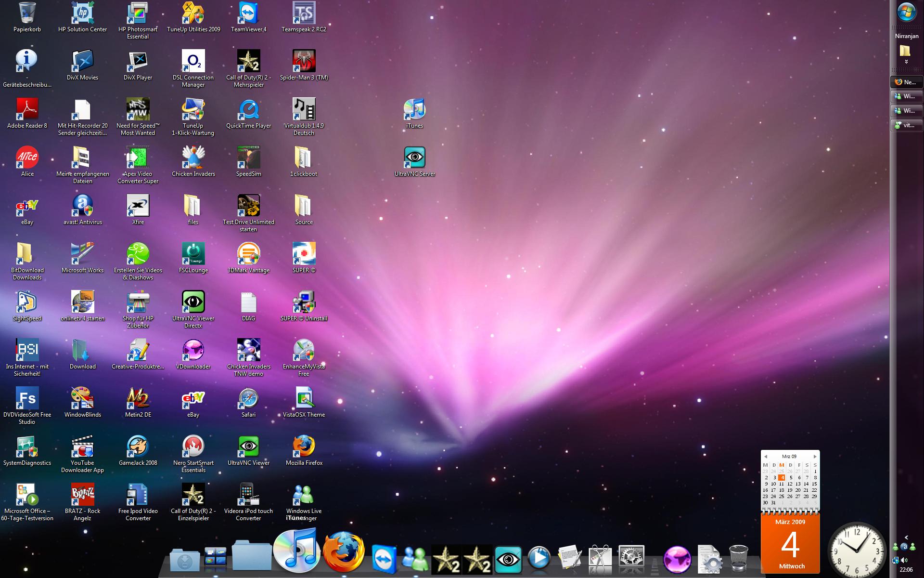The height and width of the screenshot is (578, 924).
Task: Launch the purple VDownloader globe in dock
Action: click(x=677, y=560)
